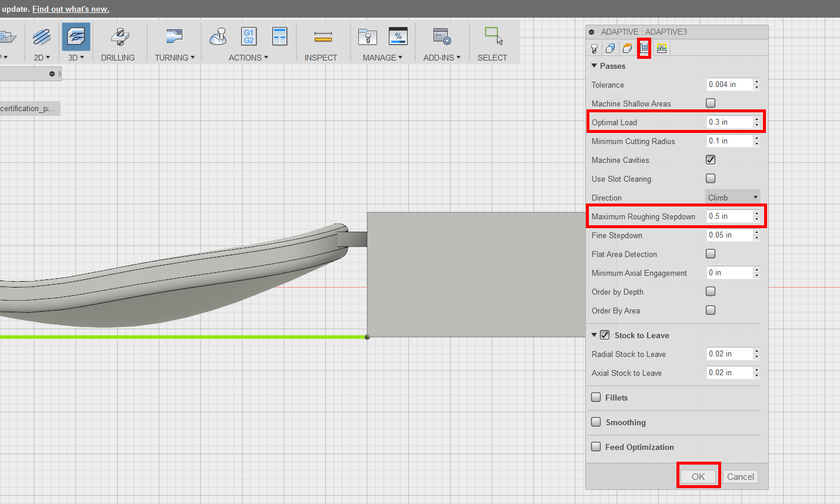The image size is (840, 504).
Task: Switch to the Tool tab icon
Action: (x=595, y=48)
